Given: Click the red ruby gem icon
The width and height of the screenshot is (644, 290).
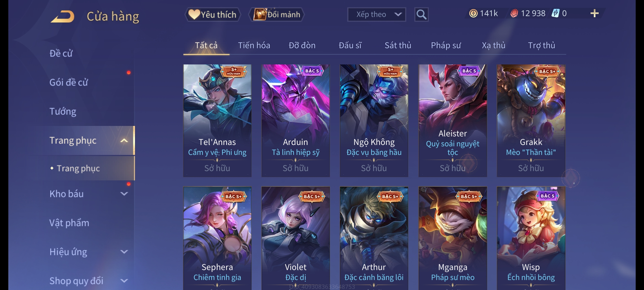Looking at the screenshot, I should [x=514, y=13].
